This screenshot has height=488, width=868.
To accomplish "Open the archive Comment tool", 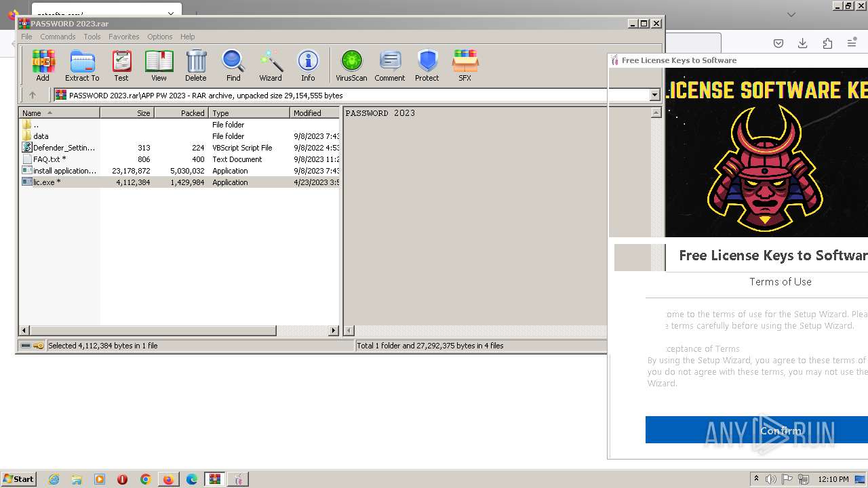I will 390,66.
